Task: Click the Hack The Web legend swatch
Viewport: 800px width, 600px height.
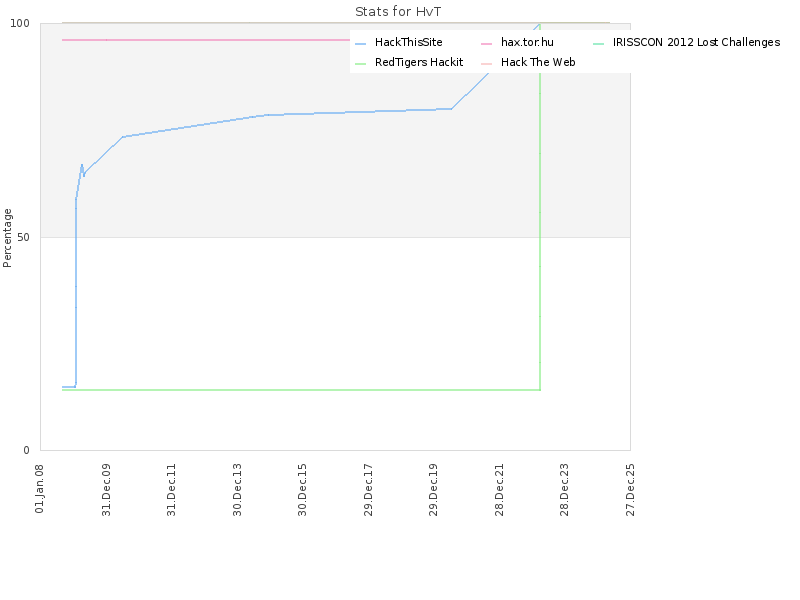Action: click(486, 64)
